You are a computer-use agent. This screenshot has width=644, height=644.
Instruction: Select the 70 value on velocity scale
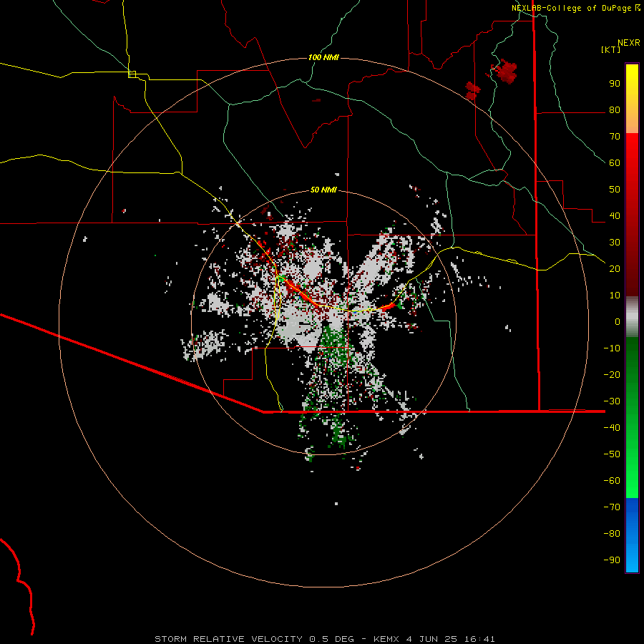615,137
